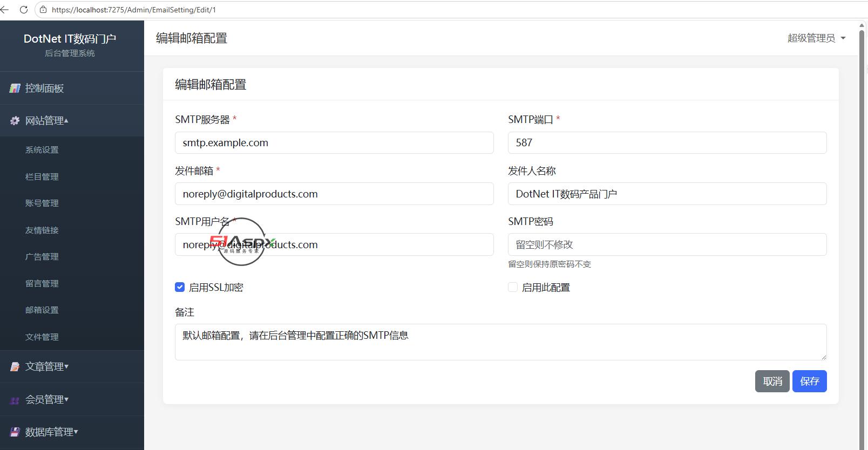Uncheck the 启用SSL加密 checkbox
This screenshot has height=450, width=868.
[180, 287]
